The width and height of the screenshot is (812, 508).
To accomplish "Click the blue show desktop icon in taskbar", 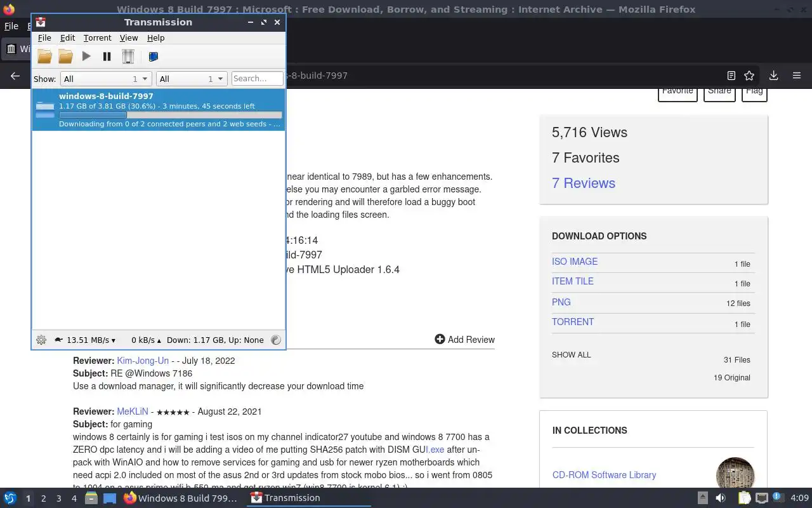I will tap(110, 498).
